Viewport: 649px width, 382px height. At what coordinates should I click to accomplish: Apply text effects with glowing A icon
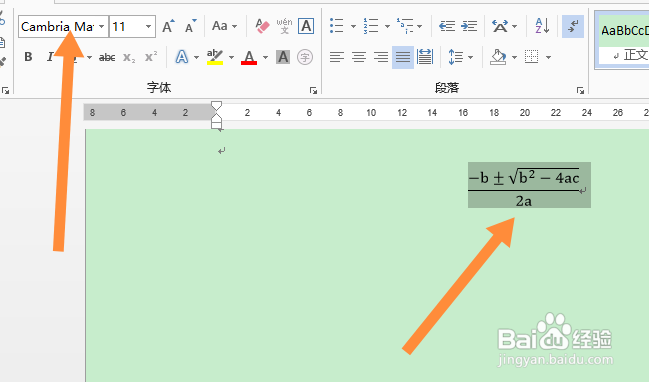tap(182, 57)
